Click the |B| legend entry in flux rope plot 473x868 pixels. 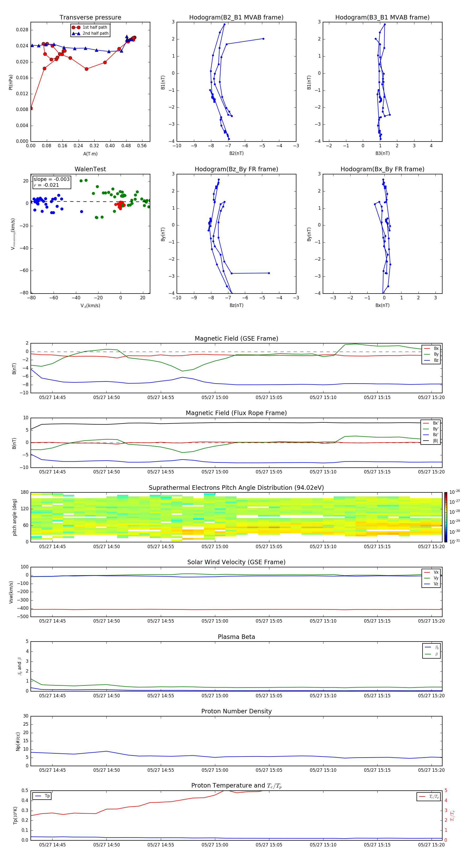[431, 441]
